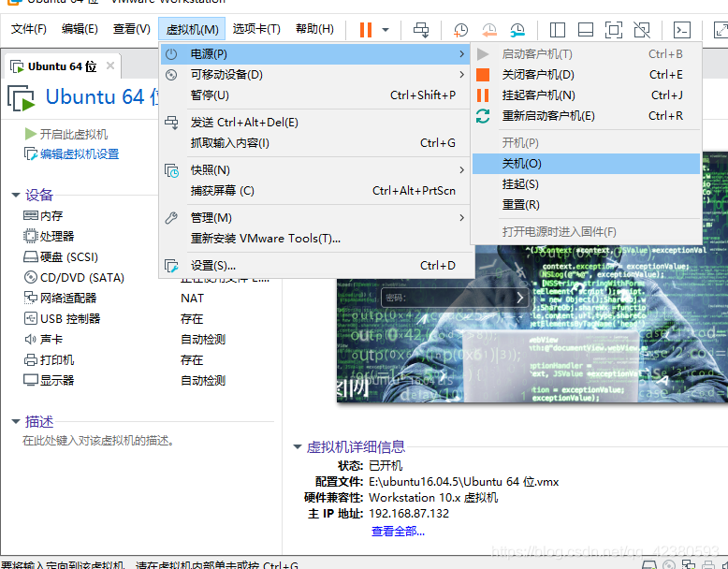
Task: Choose 重新安装 VMware Tools(T)...
Action: point(315,239)
